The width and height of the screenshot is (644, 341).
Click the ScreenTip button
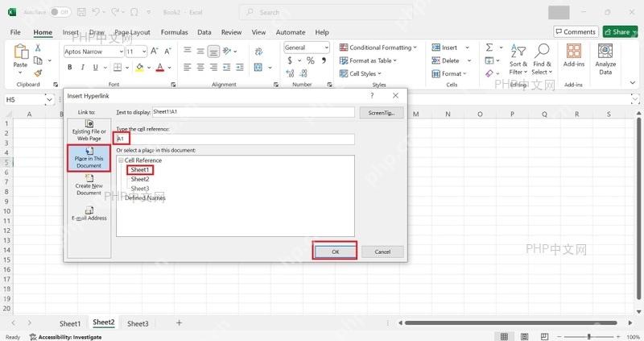(382, 113)
